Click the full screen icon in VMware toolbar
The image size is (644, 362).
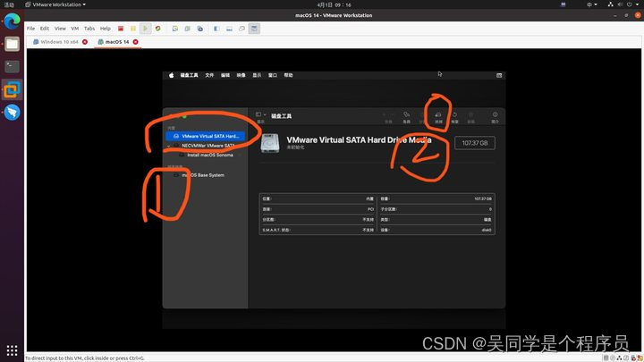[241, 29]
